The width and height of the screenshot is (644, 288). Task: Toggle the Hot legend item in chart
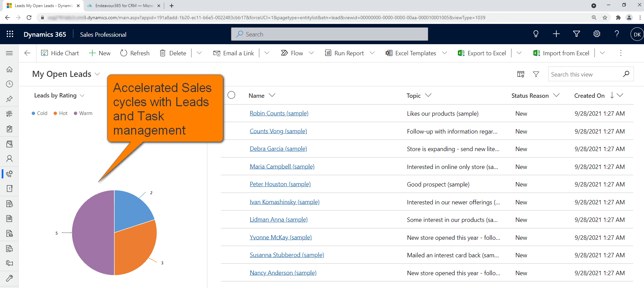click(x=61, y=113)
